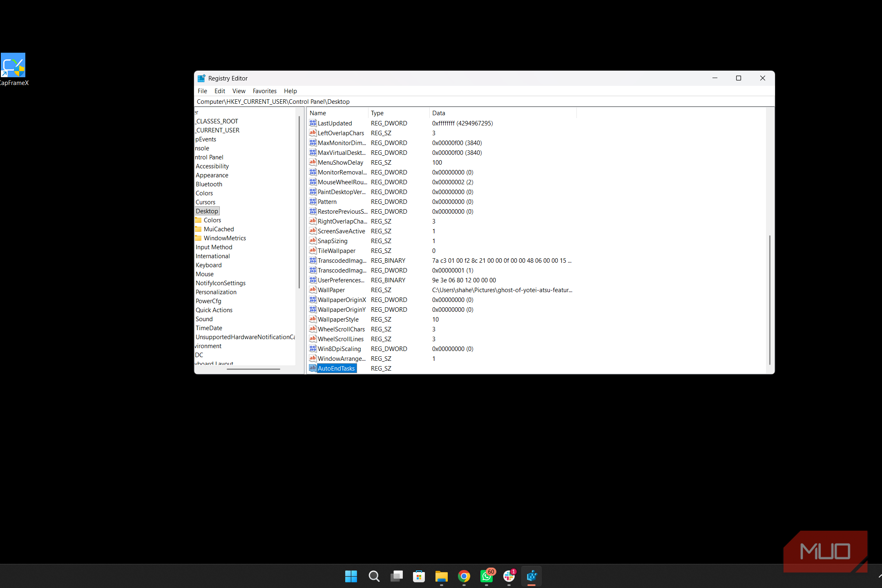882x588 pixels.
Task: Select the Cursors key in tree
Action: point(205,202)
